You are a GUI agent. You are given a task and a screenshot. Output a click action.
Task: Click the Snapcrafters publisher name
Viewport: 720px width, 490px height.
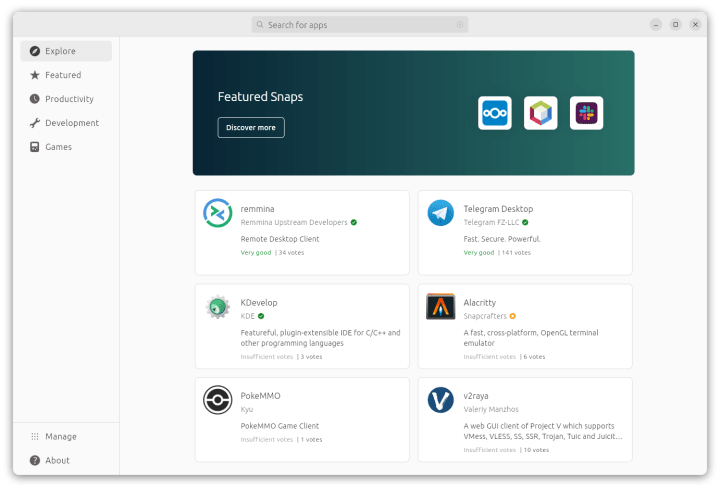coord(485,316)
